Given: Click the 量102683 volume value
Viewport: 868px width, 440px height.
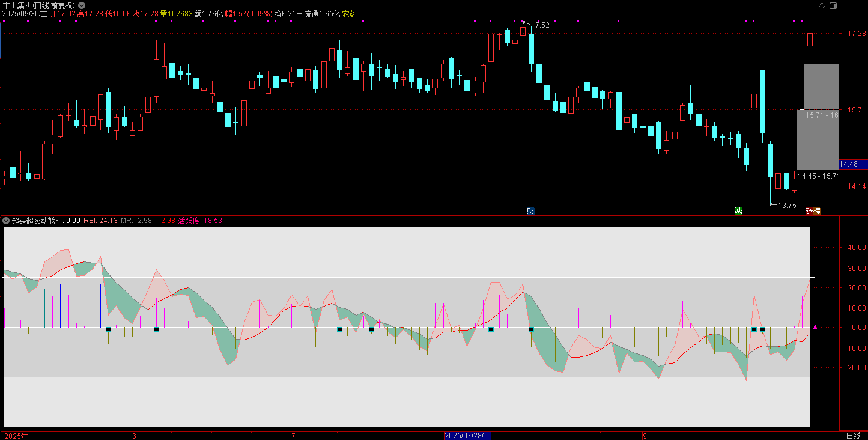Looking at the screenshot, I should (177, 14).
